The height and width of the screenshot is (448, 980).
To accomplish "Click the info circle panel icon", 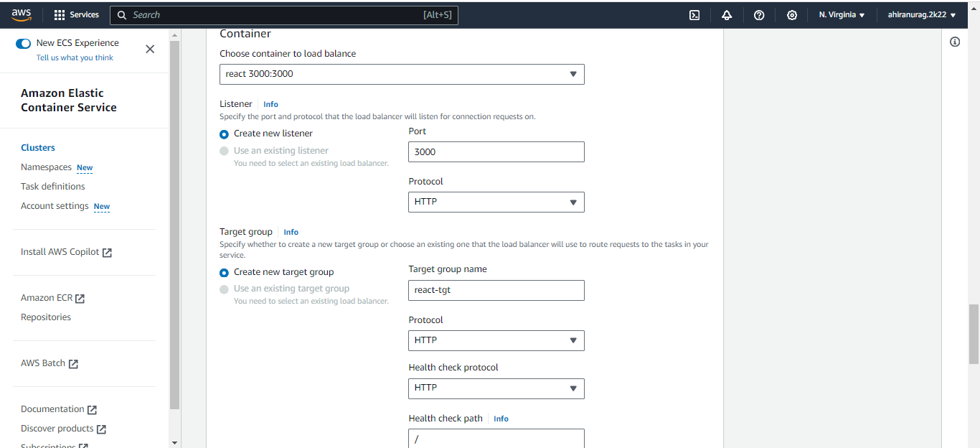I will (x=955, y=42).
